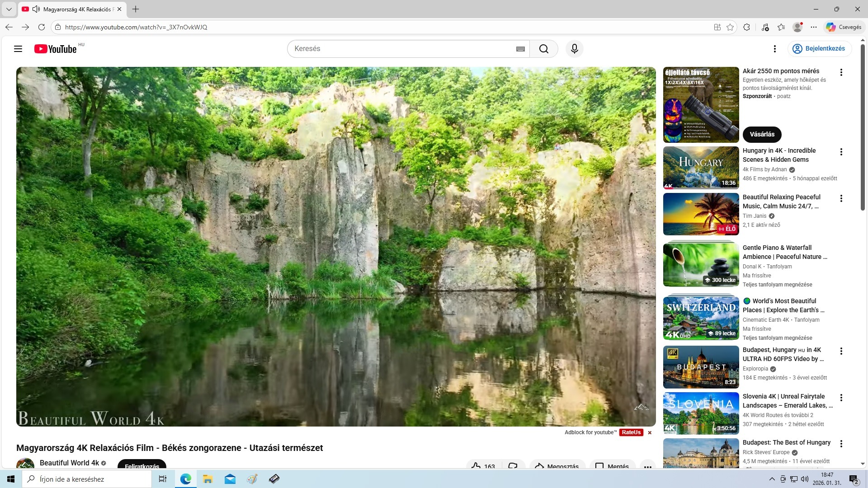Open the virtual keyboard in the search box
Viewport: 868px width, 488px height.
click(520, 49)
